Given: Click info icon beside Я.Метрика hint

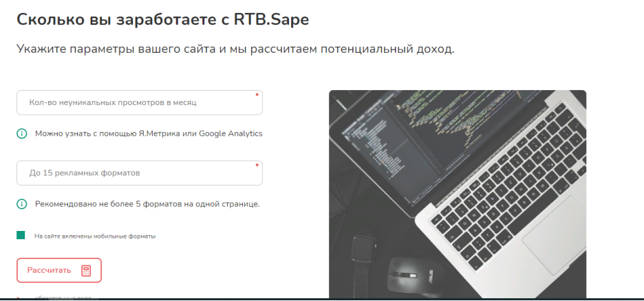Looking at the screenshot, I should point(21,134).
